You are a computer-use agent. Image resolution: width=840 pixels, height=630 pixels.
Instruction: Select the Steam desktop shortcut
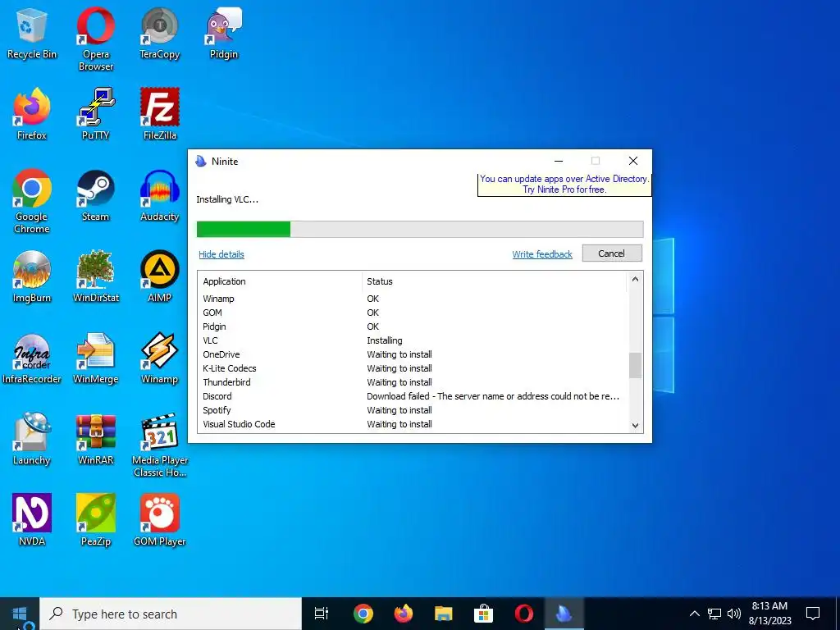coord(95,195)
